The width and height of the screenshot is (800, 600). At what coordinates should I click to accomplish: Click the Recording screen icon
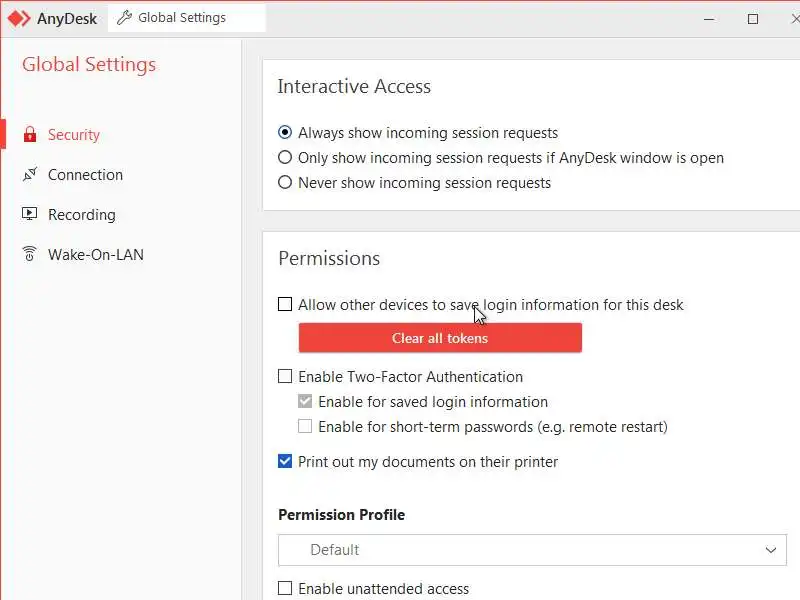[29, 215]
